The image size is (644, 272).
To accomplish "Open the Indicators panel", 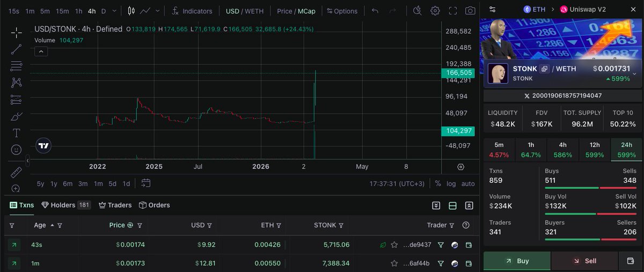I will [192, 11].
